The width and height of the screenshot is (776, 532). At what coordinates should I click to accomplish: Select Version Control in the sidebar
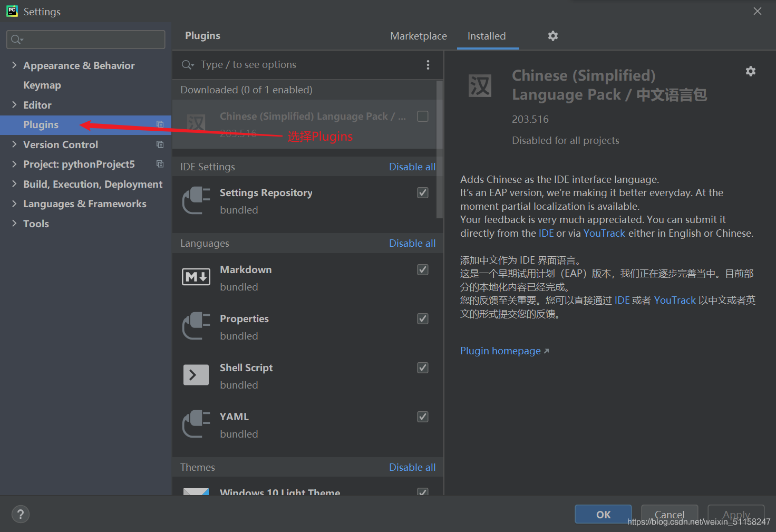click(61, 144)
